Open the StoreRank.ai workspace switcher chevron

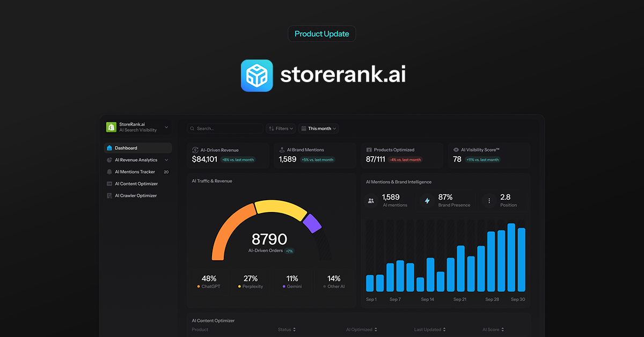click(x=166, y=127)
